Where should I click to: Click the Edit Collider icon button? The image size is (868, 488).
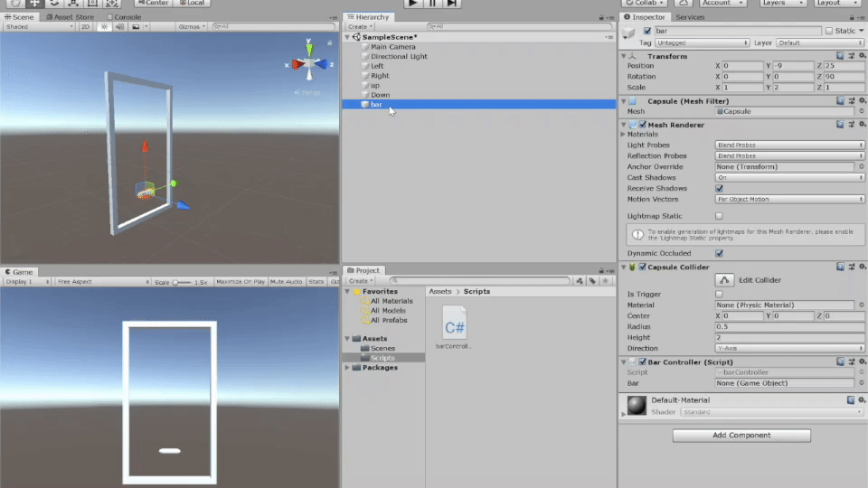(x=724, y=280)
